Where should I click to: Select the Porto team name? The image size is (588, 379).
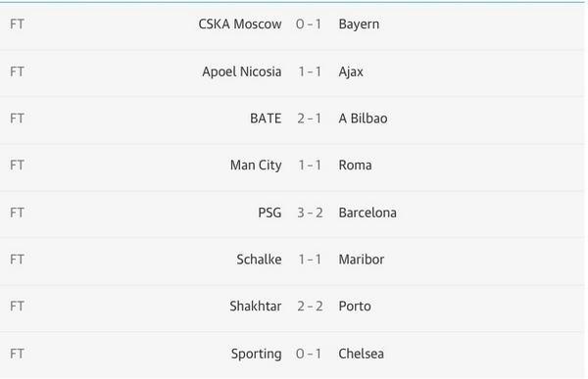(x=355, y=307)
